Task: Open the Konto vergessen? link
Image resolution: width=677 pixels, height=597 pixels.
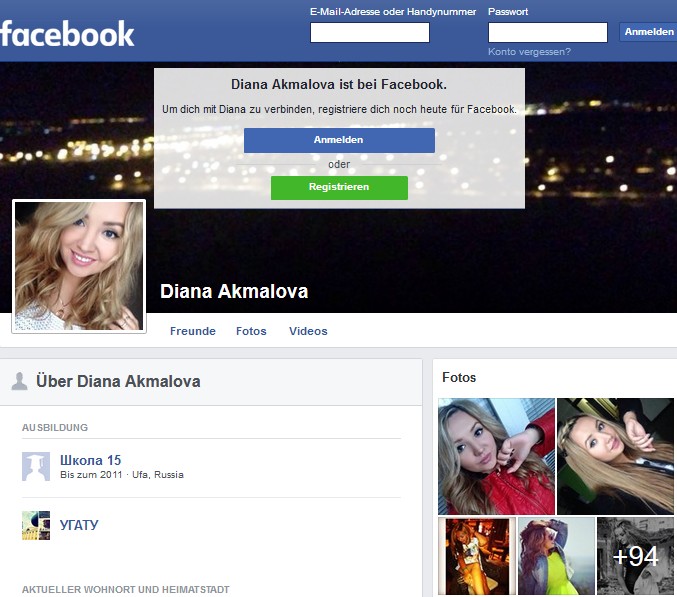Action: coord(529,52)
